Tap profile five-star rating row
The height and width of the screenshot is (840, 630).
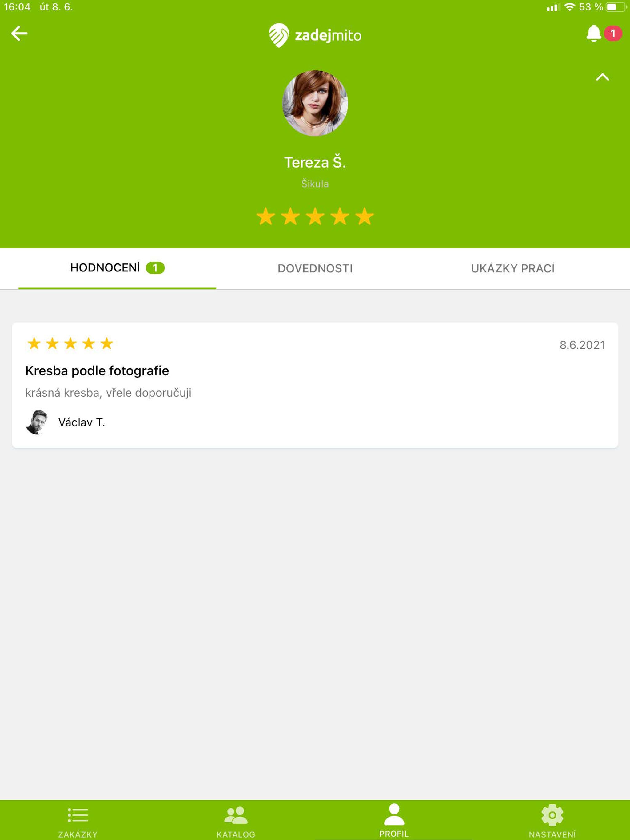[x=315, y=216]
